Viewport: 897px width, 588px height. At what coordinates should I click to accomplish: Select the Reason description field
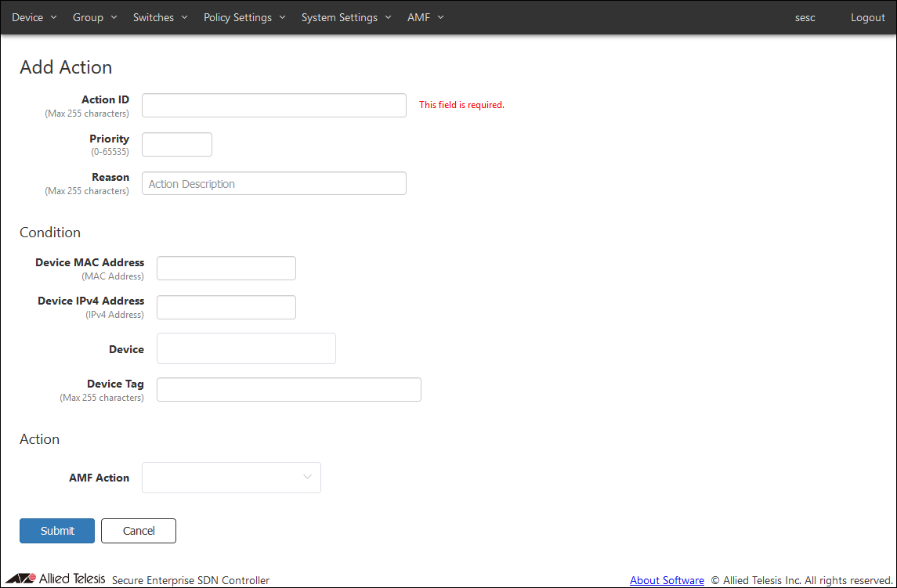(274, 183)
